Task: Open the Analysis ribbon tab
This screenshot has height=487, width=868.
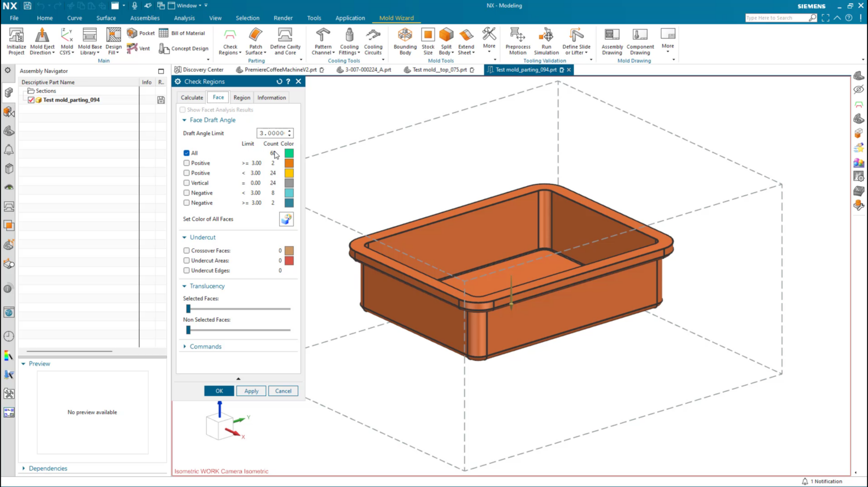Action: tap(184, 18)
